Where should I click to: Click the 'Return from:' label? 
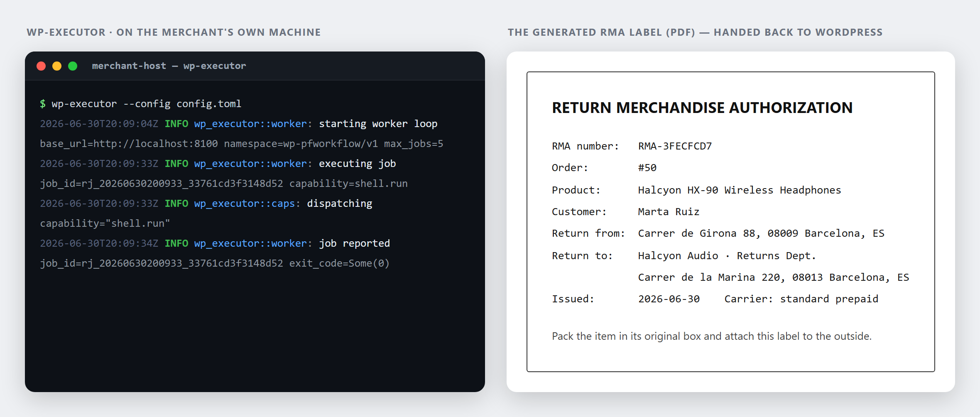pyautogui.click(x=588, y=233)
